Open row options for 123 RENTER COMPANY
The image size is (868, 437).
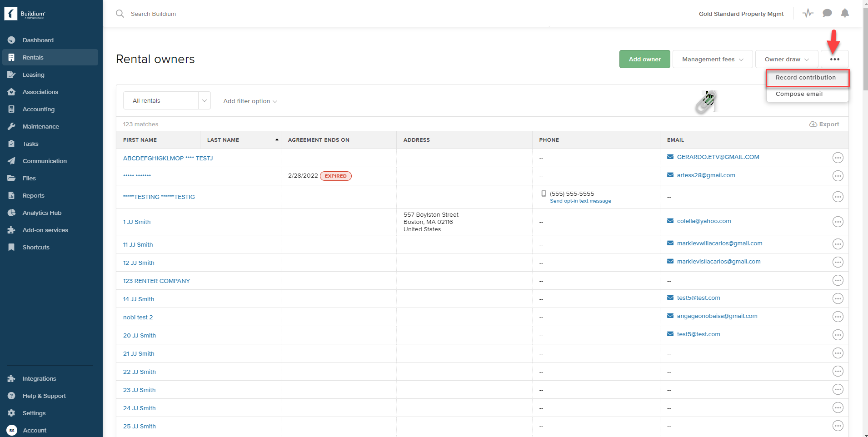[838, 280]
